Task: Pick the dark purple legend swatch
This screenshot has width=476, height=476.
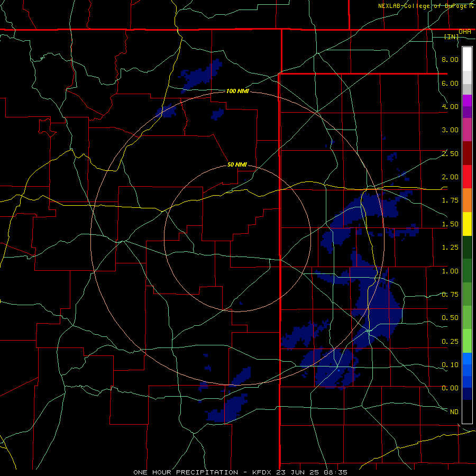Action: [x=467, y=112]
